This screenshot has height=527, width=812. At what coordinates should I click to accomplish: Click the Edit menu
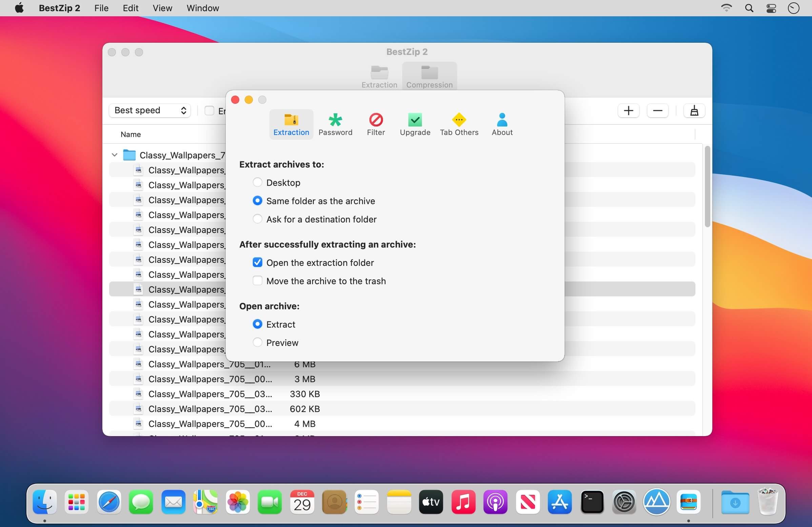coord(130,8)
